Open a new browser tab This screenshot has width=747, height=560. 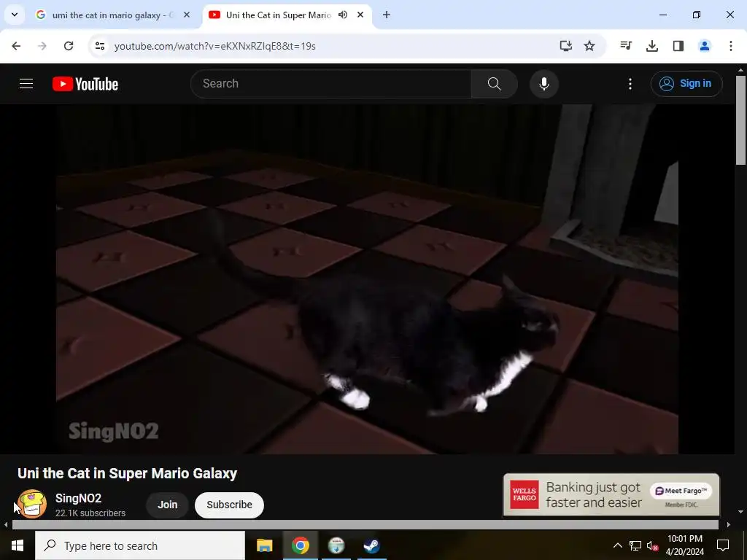pyautogui.click(x=387, y=15)
